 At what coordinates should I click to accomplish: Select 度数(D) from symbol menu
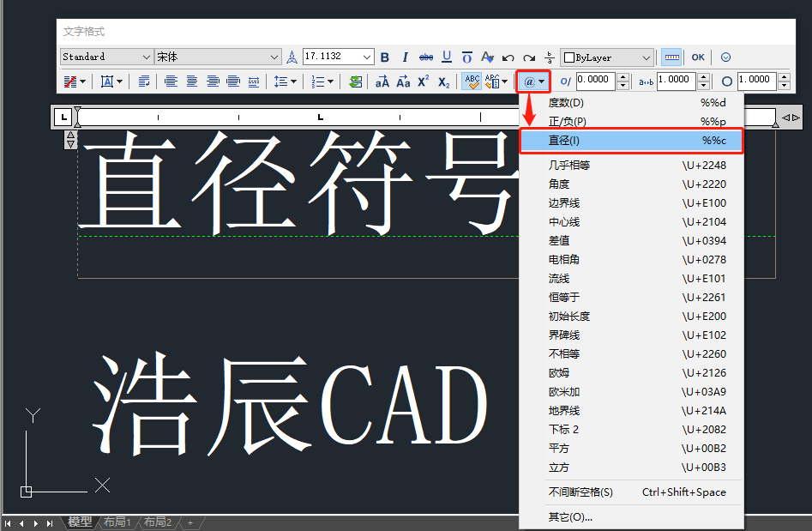(x=632, y=103)
